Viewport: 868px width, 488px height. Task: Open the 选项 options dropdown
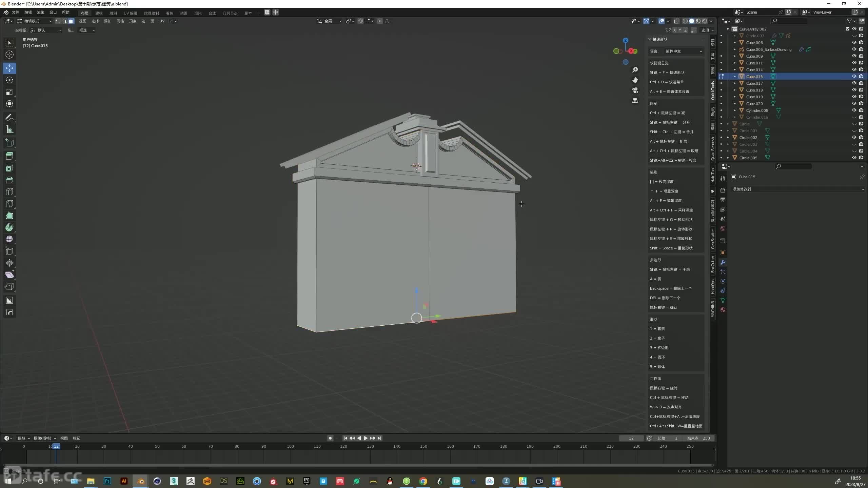pyautogui.click(x=707, y=30)
